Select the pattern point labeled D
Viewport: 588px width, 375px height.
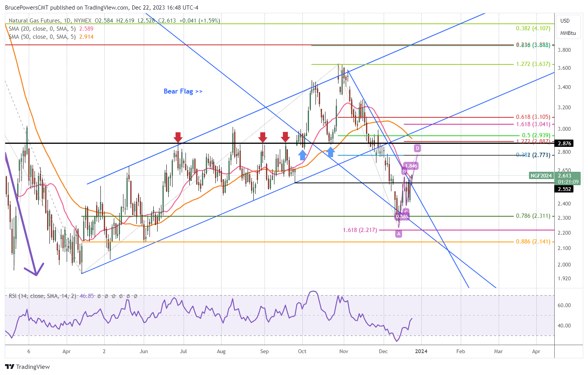click(417, 148)
